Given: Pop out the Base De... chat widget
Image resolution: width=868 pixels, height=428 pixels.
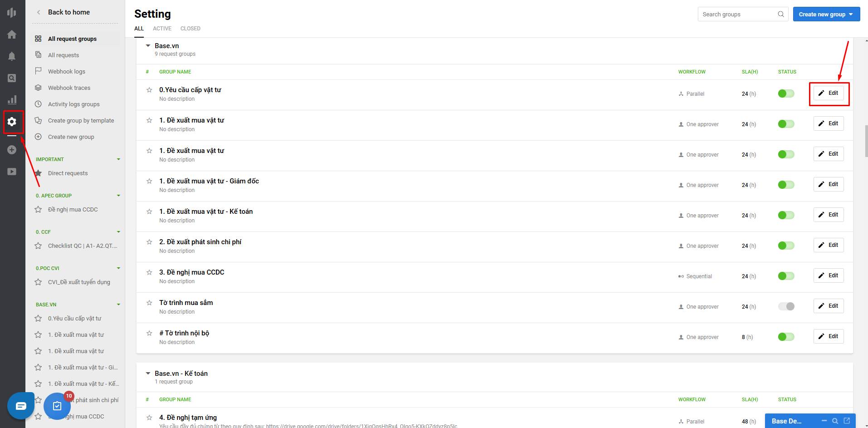Looking at the screenshot, I should click(847, 421).
